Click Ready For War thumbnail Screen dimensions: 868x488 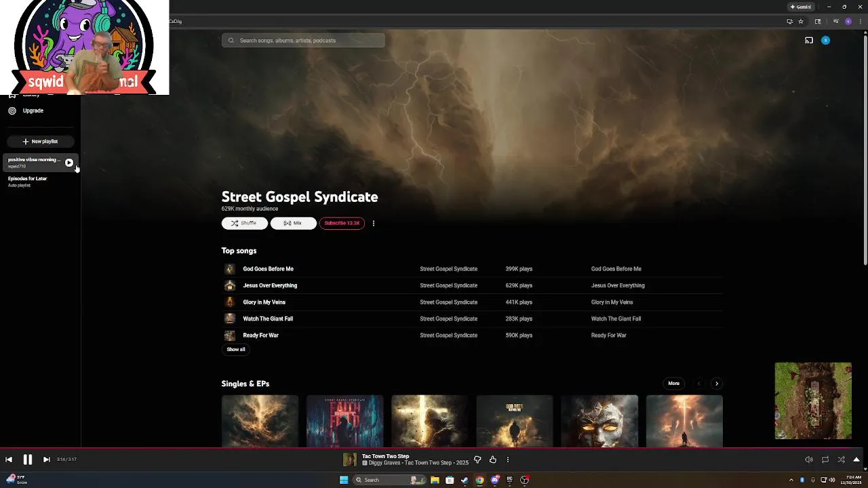[x=230, y=335]
